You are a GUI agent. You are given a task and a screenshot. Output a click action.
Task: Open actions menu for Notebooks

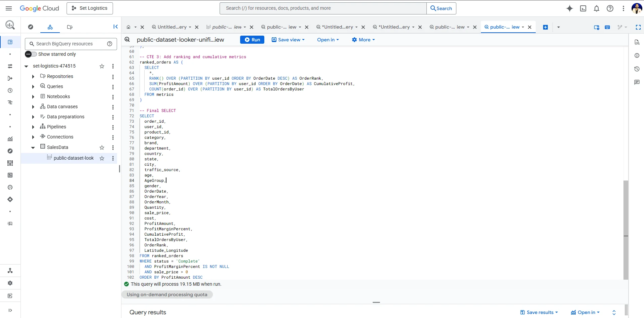pos(113,97)
